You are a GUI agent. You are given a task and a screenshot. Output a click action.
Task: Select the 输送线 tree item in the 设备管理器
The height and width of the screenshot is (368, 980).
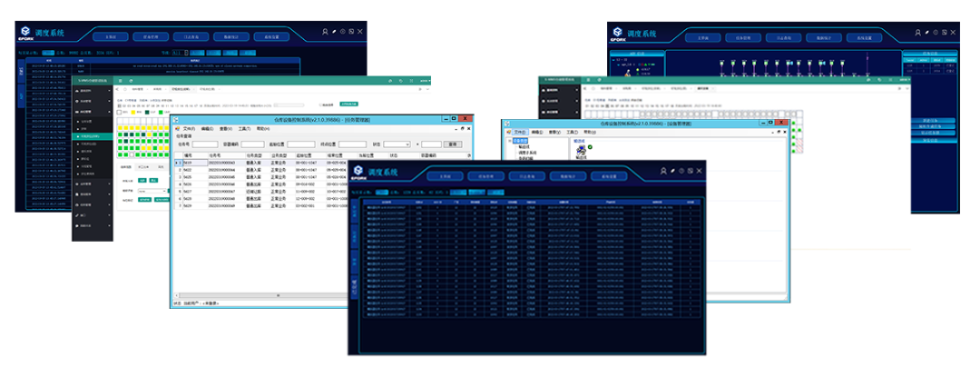[523, 148]
